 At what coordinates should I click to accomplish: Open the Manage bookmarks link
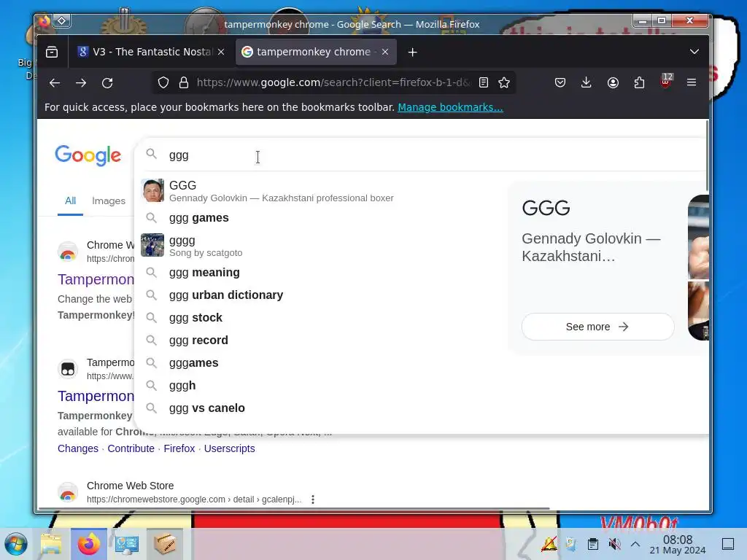[x=450, y=107]
